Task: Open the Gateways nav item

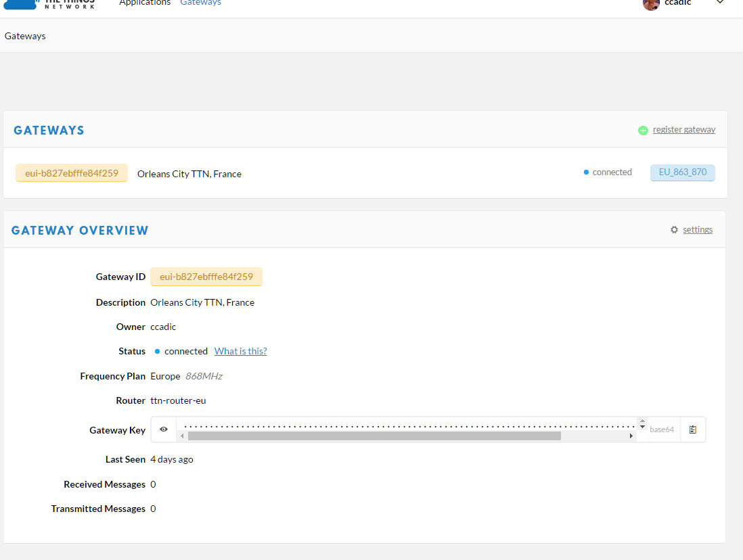Action: coord(200,3)
